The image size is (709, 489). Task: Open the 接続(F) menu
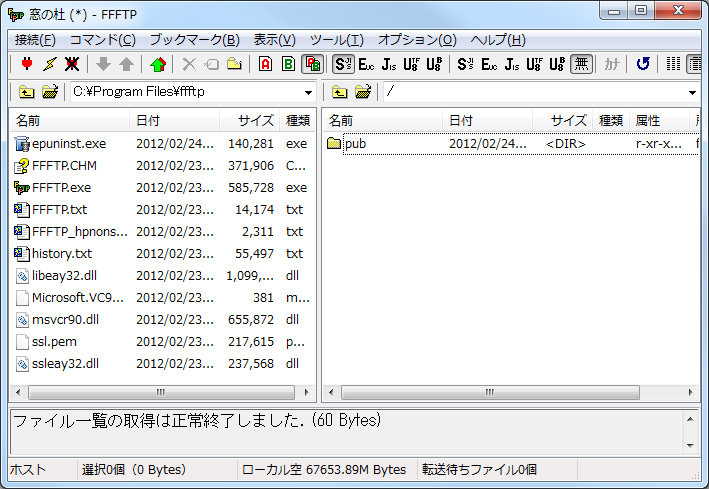pos(35,40)
